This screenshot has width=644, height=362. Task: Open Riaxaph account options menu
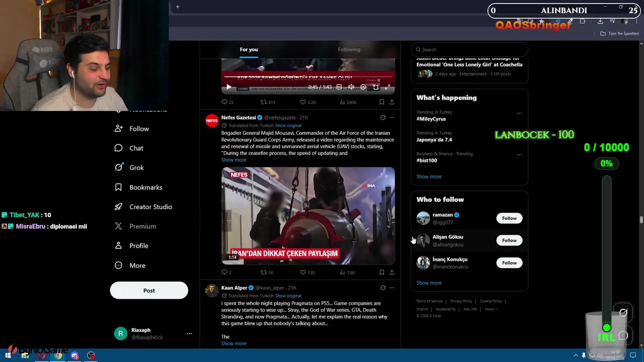190,334
